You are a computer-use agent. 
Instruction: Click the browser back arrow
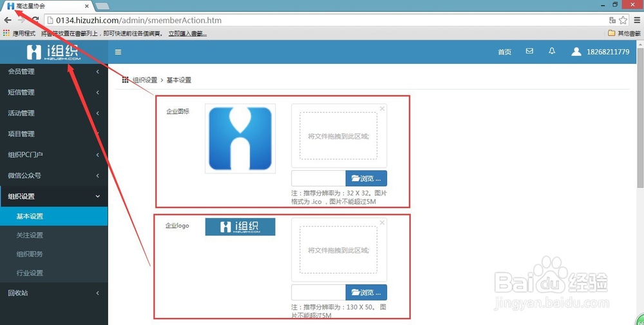pos(8,20)
